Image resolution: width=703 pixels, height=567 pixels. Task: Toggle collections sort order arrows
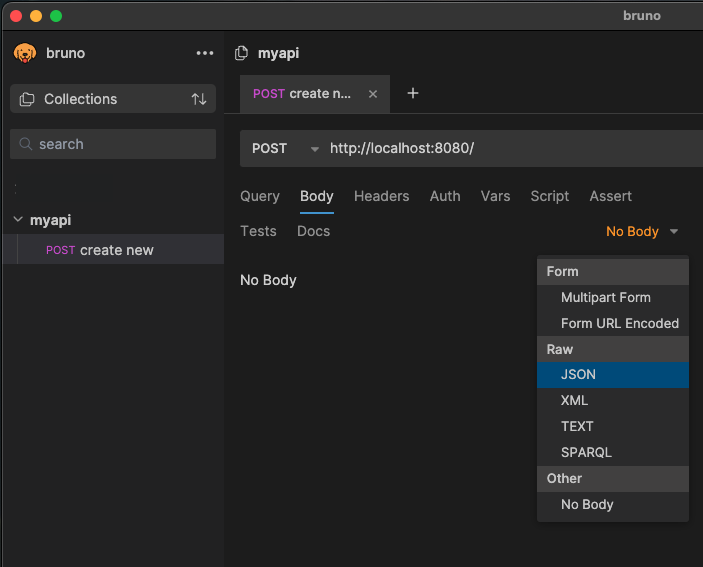pos(199,99)
